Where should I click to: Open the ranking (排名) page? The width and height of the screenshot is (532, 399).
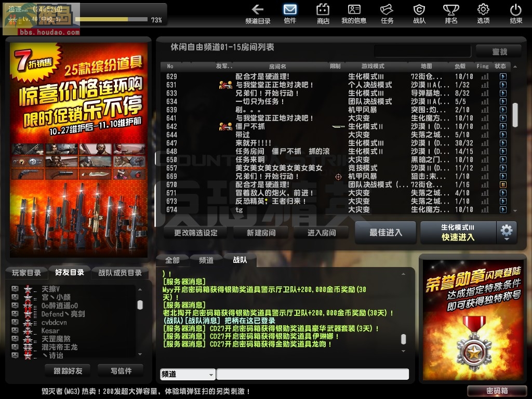click(x=451, y=14)
